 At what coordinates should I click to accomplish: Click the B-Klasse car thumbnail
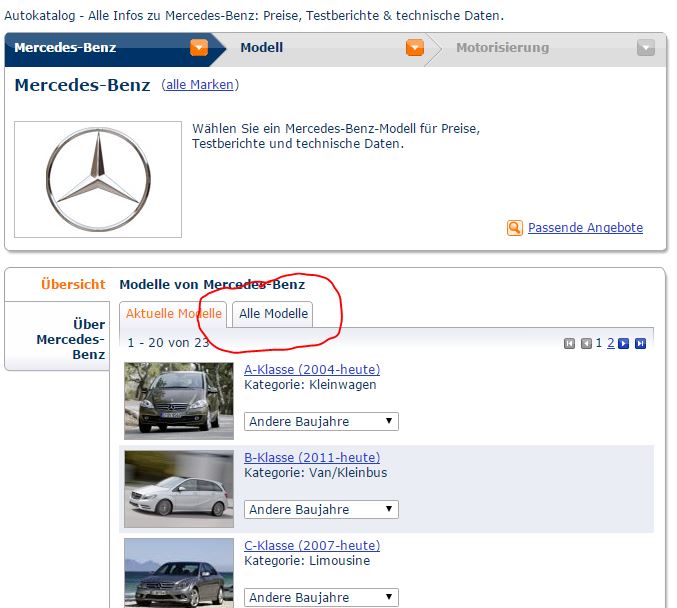click(179, 489)
